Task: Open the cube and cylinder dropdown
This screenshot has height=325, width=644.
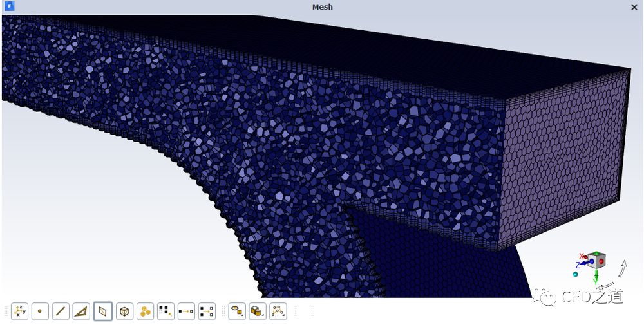Action: pos(258,311)
